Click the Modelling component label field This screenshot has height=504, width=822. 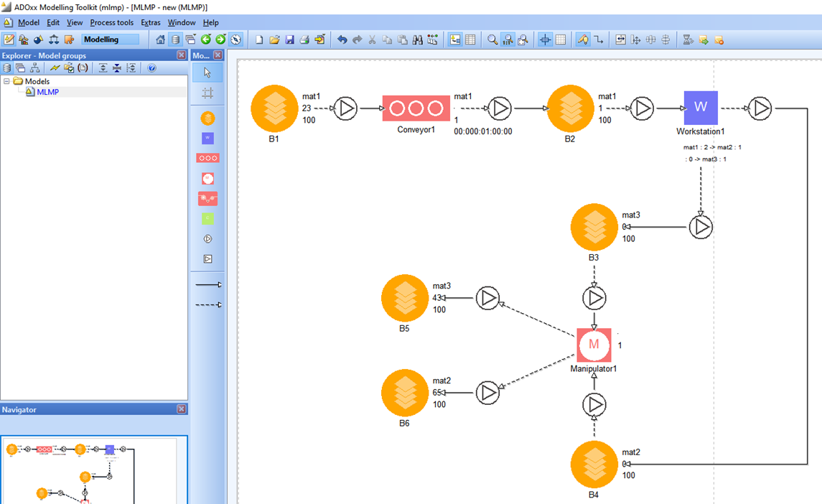point(110,39)
